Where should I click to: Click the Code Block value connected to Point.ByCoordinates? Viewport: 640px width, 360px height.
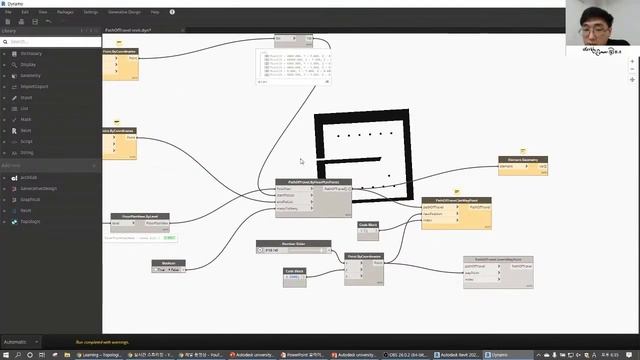tap(294, 277)
